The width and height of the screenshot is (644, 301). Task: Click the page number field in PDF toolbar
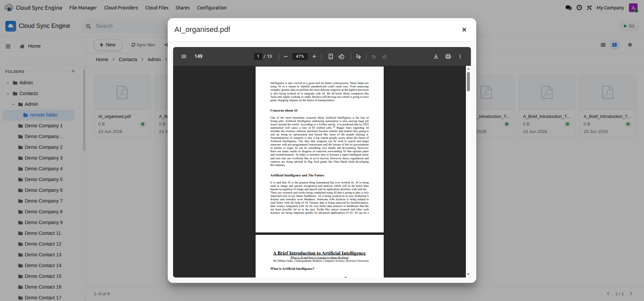point(258,56)
